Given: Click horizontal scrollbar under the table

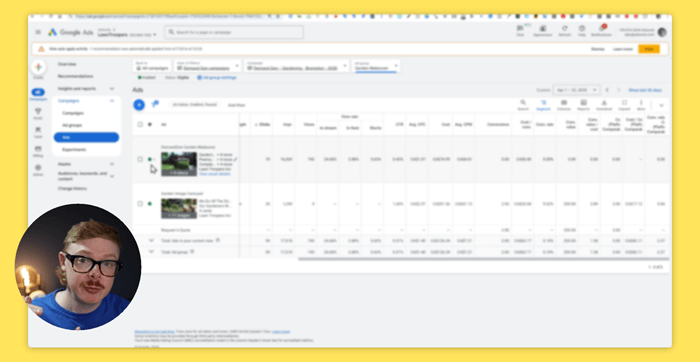Looking at the screenshot, I should pyautogui.click(x=483, y=259).
